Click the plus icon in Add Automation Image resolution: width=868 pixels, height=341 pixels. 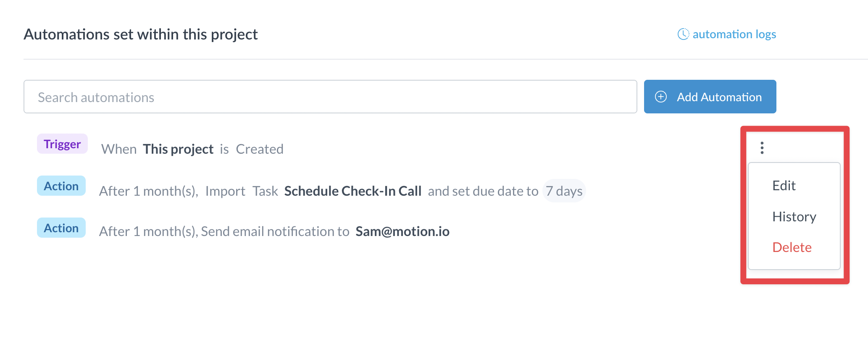coord(661,97)
